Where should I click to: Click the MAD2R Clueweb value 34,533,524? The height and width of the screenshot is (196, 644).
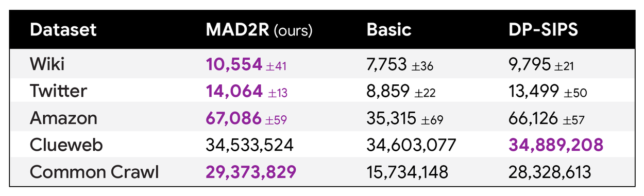pos(249,145)
